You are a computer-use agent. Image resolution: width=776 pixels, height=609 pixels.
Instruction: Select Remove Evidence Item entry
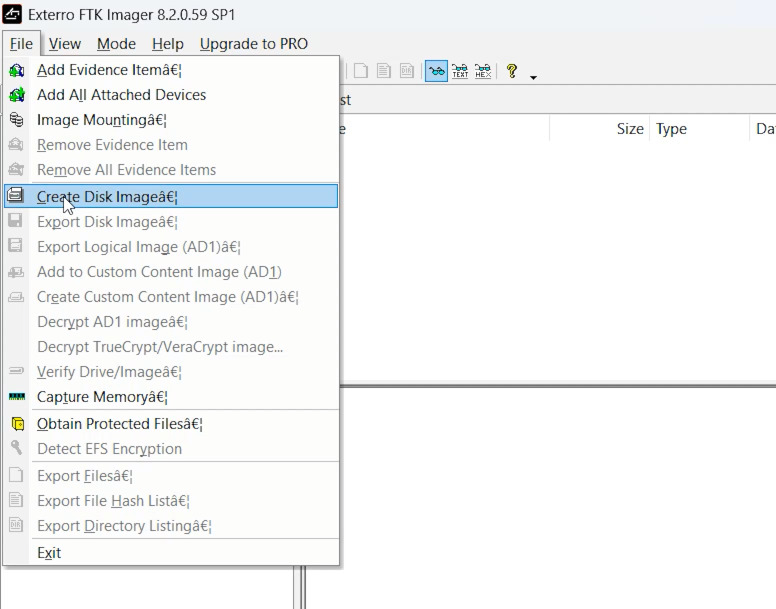point(171,145)
